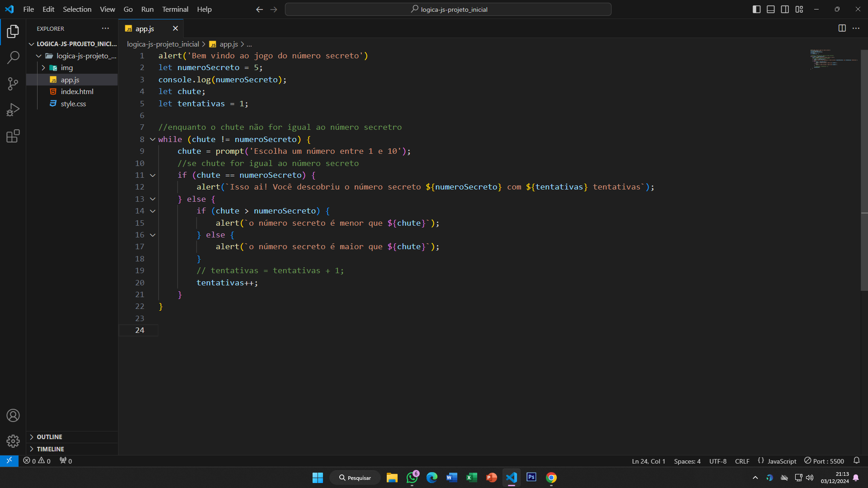Open the File menu
Screen dimensions: 868x488
28,9
